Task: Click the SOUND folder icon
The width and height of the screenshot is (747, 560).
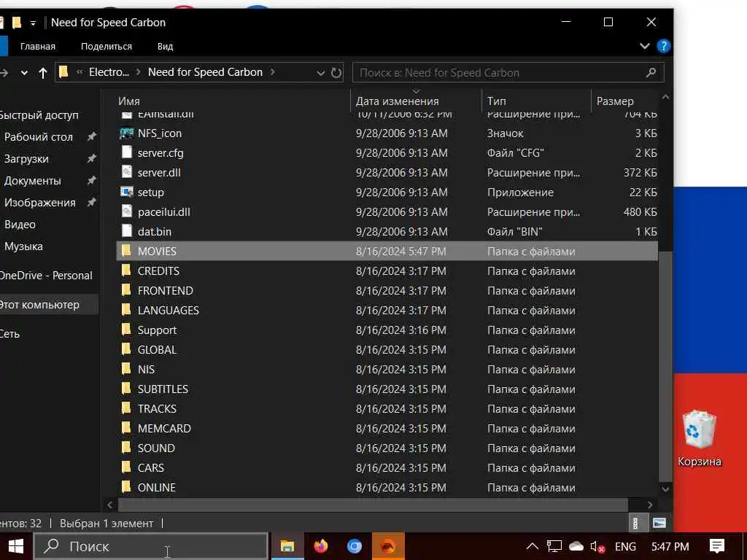Action: 126,448
